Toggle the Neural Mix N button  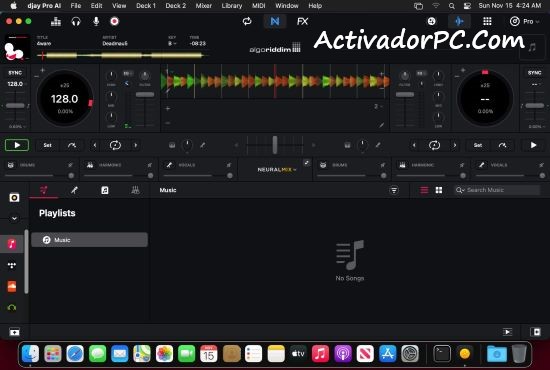click(275, 22)
